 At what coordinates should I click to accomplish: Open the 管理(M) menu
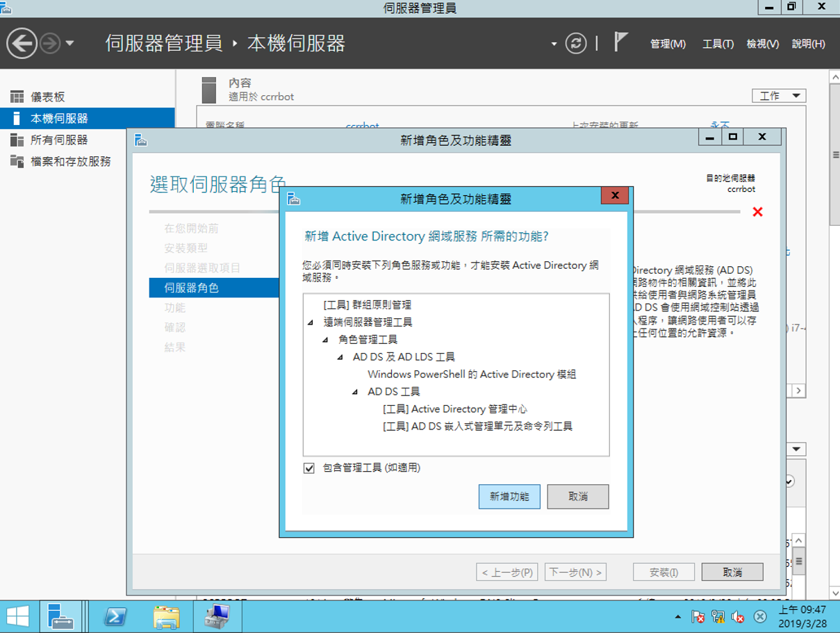click(668, 44)
